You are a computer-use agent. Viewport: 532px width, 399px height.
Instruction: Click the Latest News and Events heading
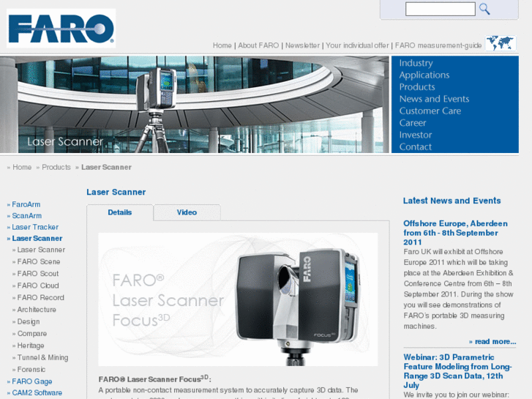[452, 201]
